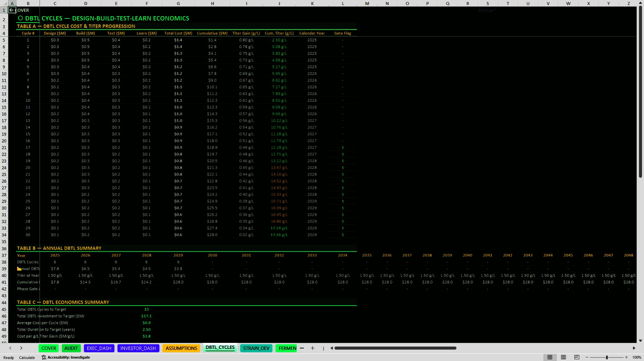The height and width of the screenshot is (361, 644).
Task: Select Annual DBTL value $7.8 for 2025
Action: coord(55,269)
